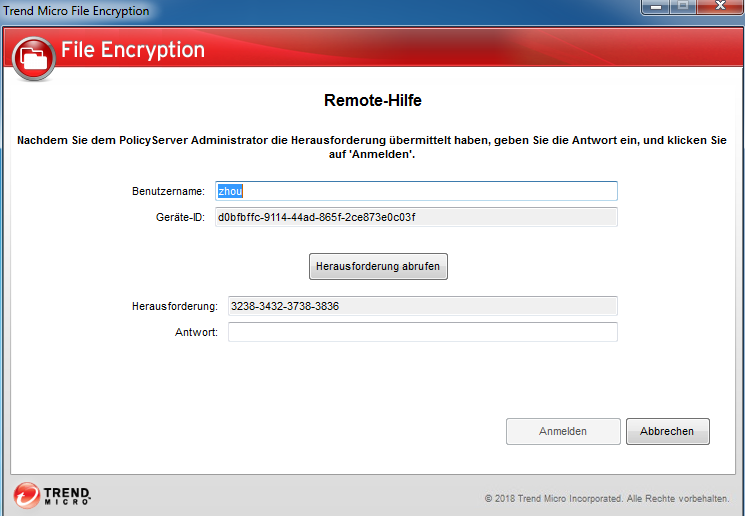
Task: Close the Trend Micro File Encryption window
Action: point(718,8)
